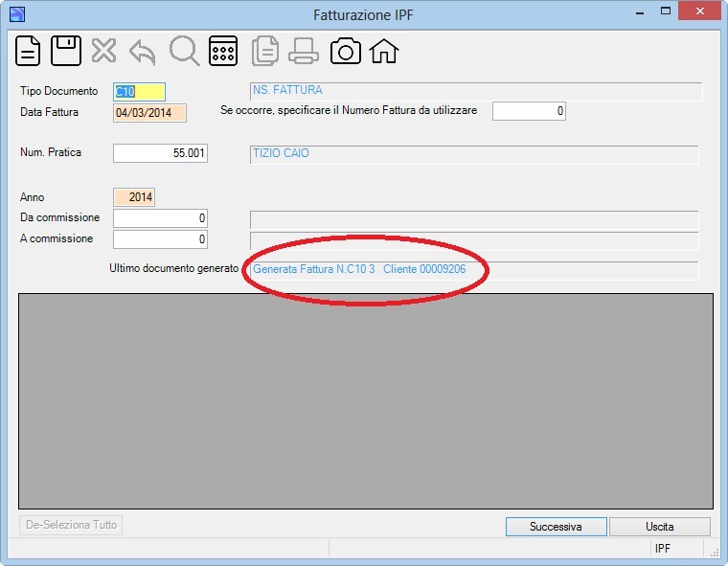
Task: Click the copy documents icon
Action: 265,51
